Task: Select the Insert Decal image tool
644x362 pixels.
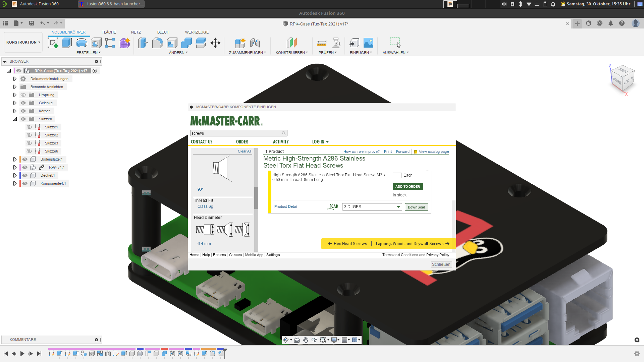Action: click(x=368, y=43)
